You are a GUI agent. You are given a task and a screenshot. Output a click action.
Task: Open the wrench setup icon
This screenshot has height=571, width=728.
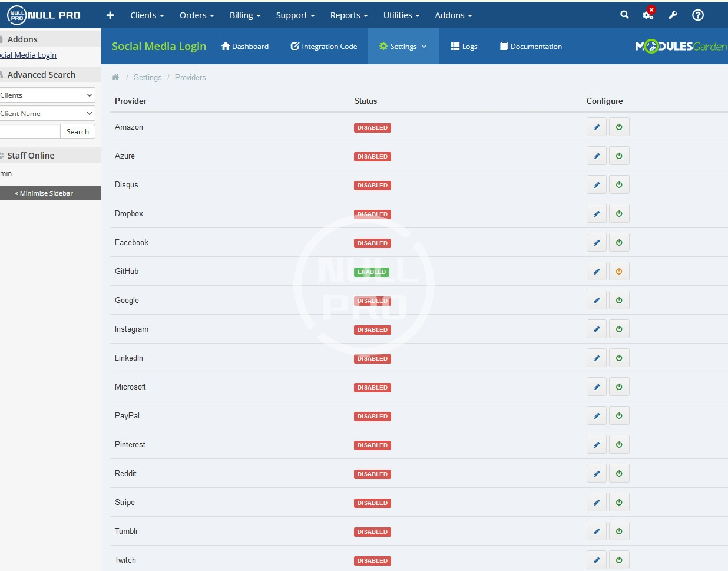click(x=673, y=15)
